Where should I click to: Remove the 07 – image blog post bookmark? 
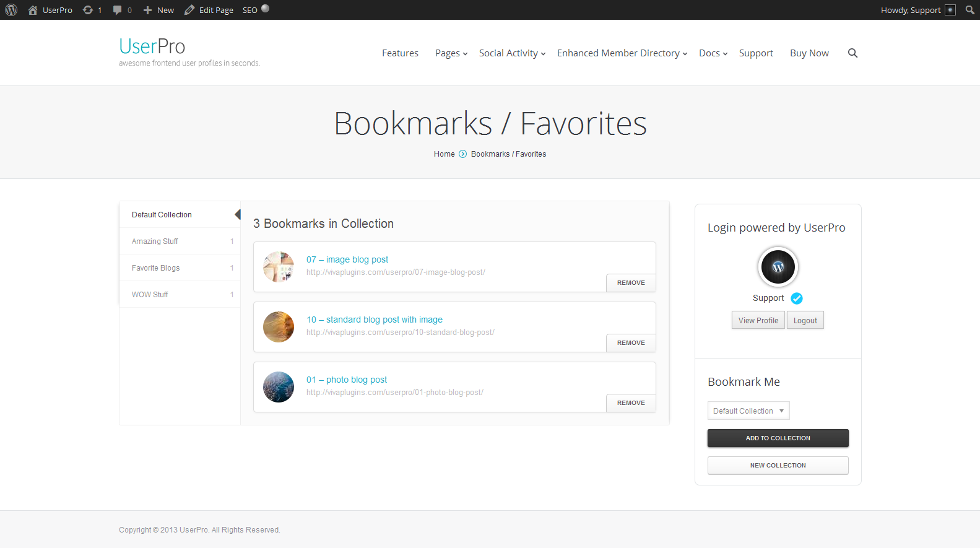click(631, 283)
